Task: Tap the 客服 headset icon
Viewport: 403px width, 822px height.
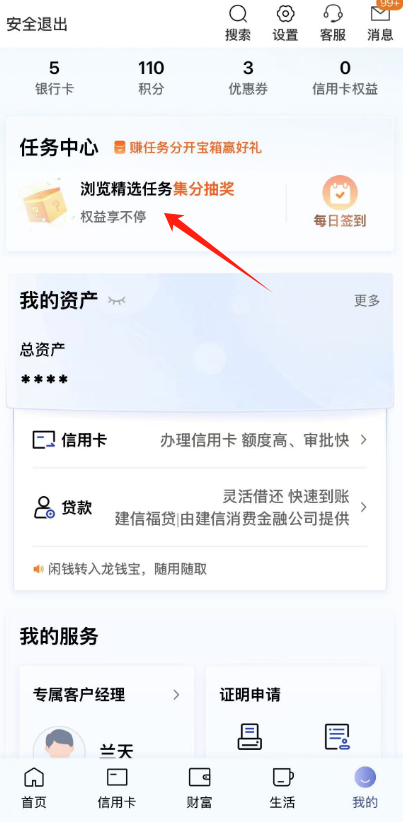Action: tap(333, 14)
